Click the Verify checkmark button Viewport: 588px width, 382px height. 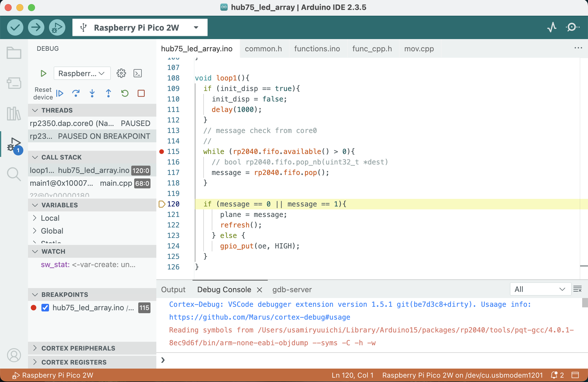15,27
